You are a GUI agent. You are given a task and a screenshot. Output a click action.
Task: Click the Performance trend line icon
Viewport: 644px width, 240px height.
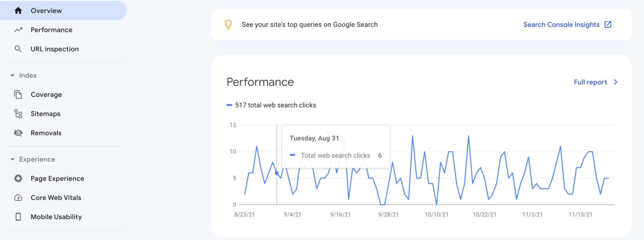pyautogui.click(x=18, y=30)
